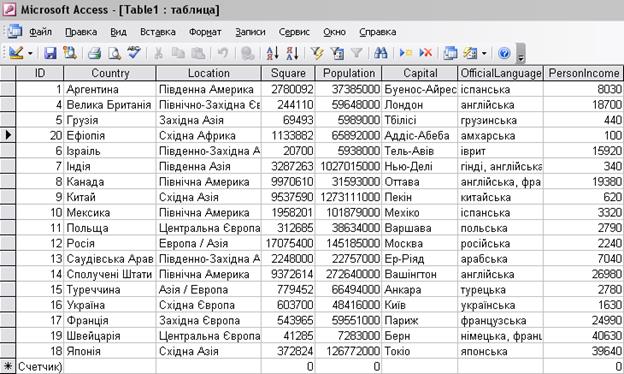The height and width of the screenshot is (374, 624).
Task: Open Find with binoculars icon
Action: pyautogui.click(x=381, y=53)
